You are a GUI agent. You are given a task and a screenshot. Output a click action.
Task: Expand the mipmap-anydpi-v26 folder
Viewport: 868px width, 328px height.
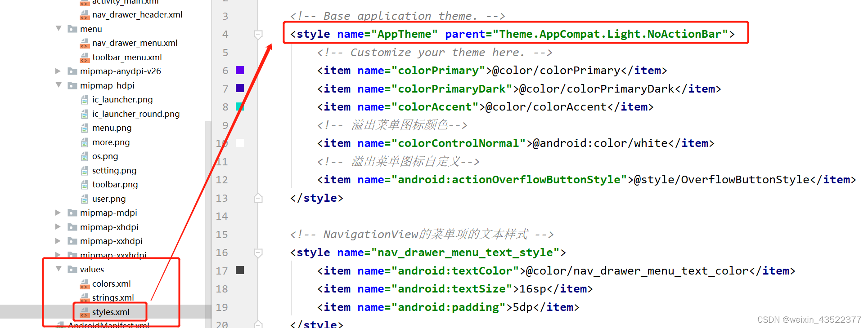coord(58,71)
